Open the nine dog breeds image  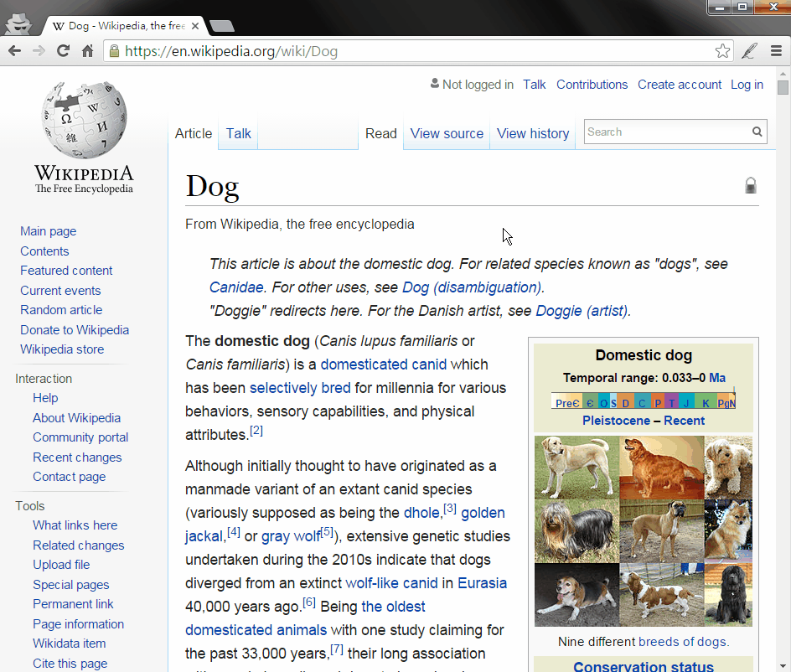point(644,531)
